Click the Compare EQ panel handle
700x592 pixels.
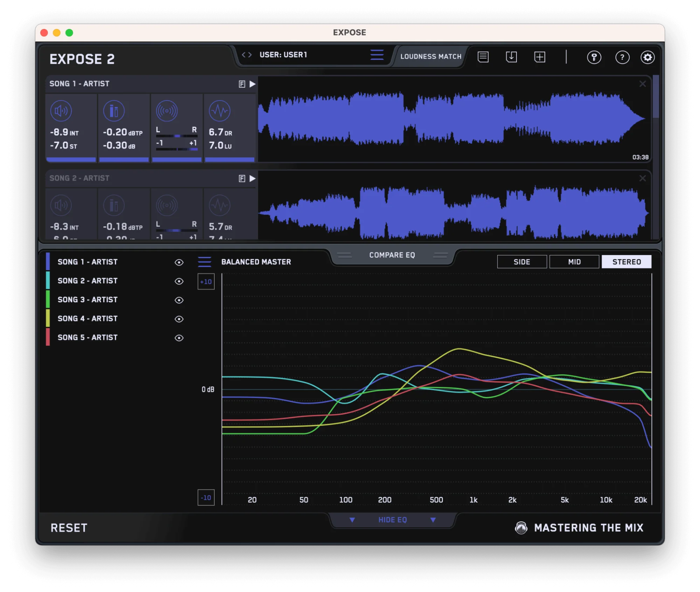(x=392, y=255)
